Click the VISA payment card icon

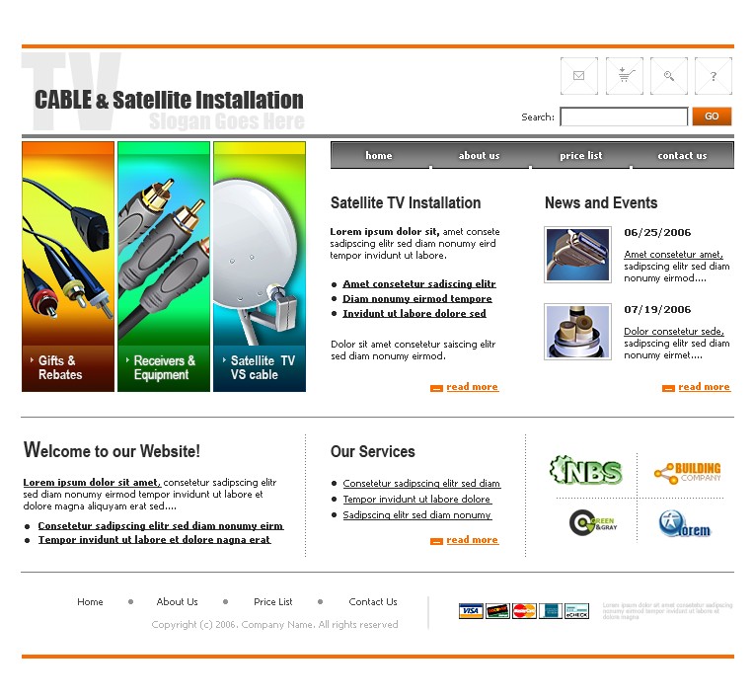[x=471, y=611]
